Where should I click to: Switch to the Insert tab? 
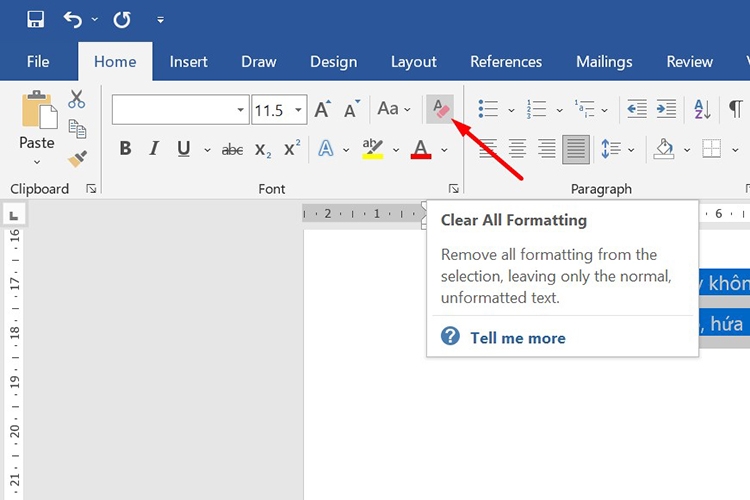point(188,62)
